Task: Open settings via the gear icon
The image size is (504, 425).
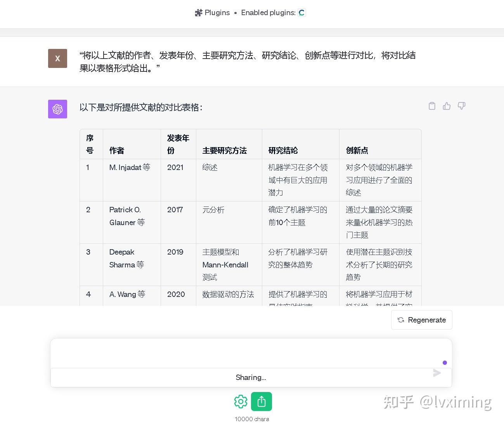Action: (x=241, y=401)
